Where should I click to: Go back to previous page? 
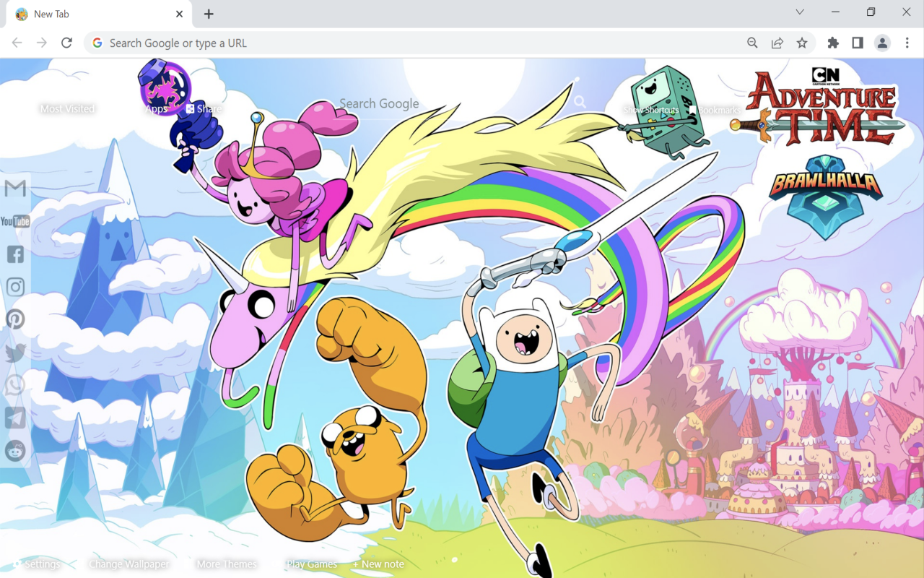pyautogui.click(x=17, y=43)
